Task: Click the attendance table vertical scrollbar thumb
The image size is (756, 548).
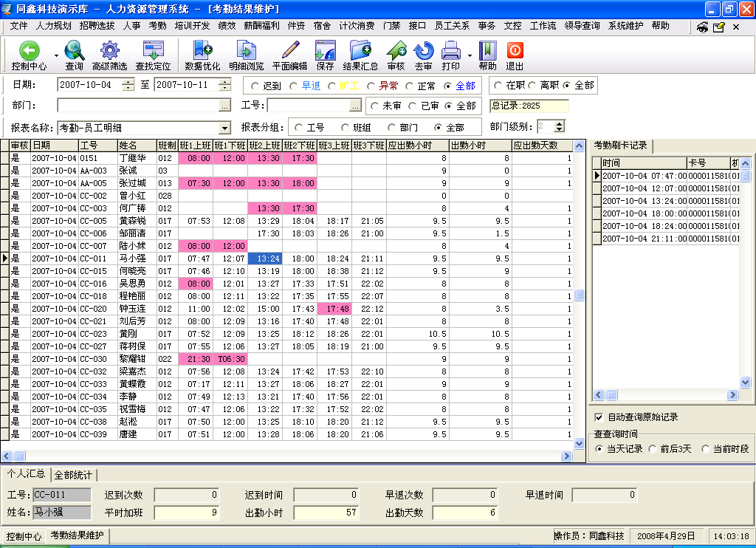Action: [x=579, y=295]
